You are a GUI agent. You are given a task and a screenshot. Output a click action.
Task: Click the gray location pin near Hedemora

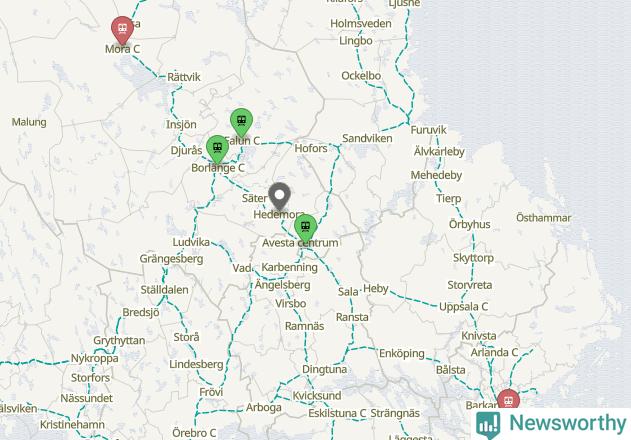(x=280, y=196)
